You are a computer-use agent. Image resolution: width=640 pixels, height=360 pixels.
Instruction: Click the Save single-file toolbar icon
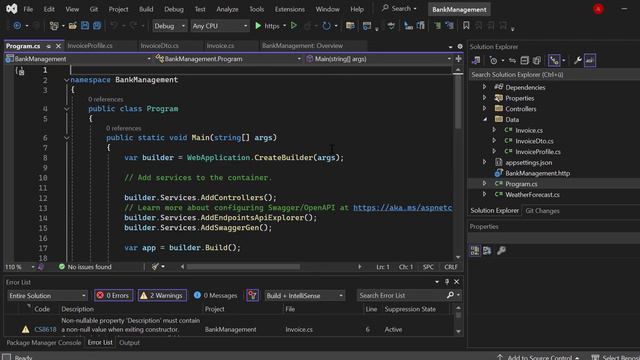click(x=85, y=26)
